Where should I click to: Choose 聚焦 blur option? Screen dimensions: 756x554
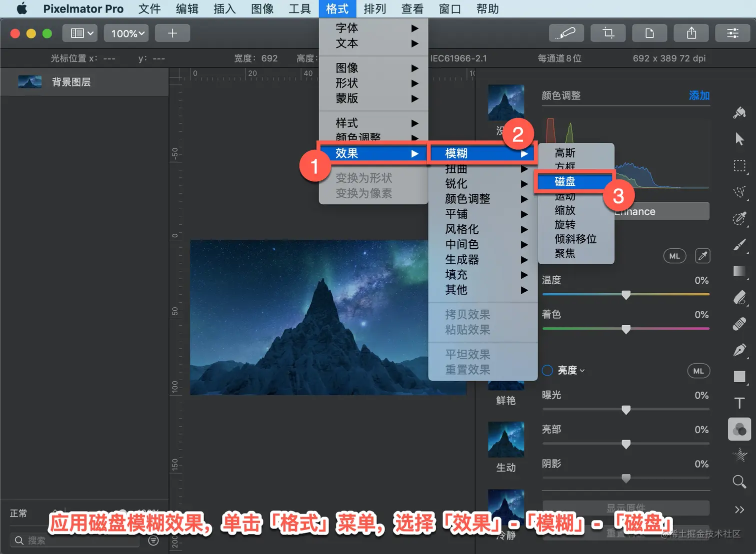[x=575, y=254]
